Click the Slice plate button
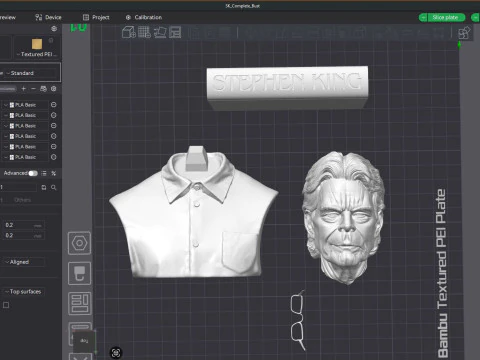This screenshot has width=480, height=360. point(445,17)
